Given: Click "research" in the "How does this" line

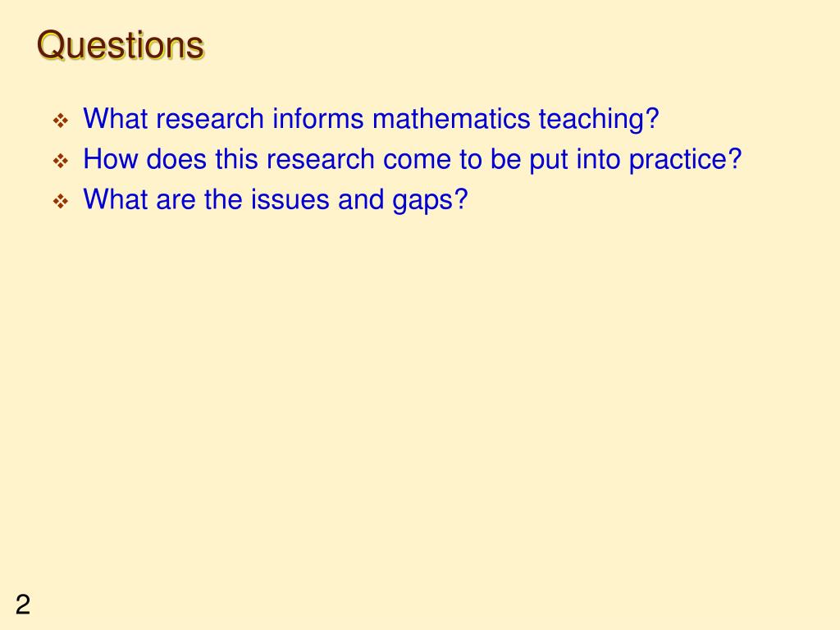Looking at the screenshot, I should [x=321, y=159].
